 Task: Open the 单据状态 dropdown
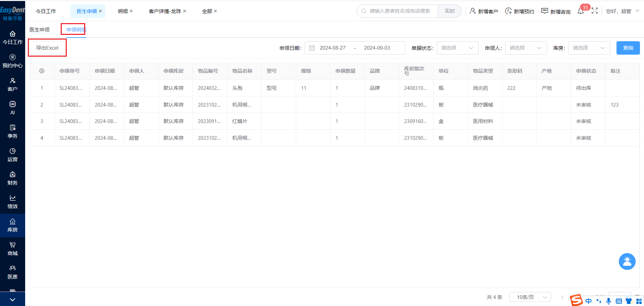(x=457, y=48)
